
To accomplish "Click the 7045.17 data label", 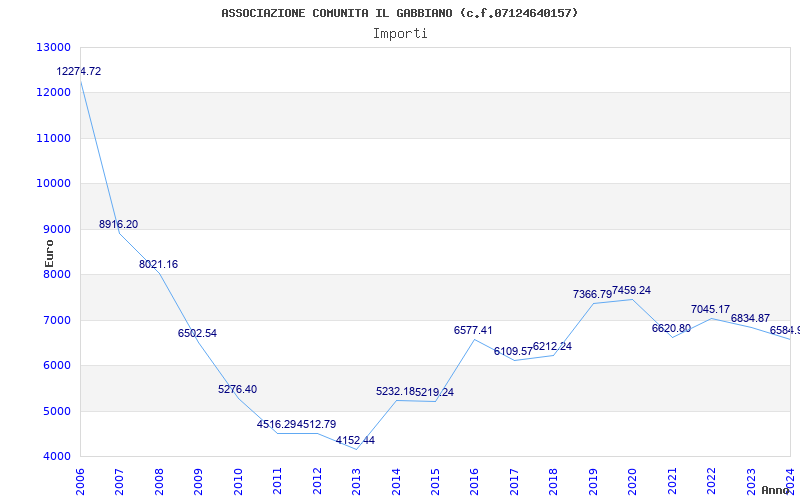I will click(710, 309).
